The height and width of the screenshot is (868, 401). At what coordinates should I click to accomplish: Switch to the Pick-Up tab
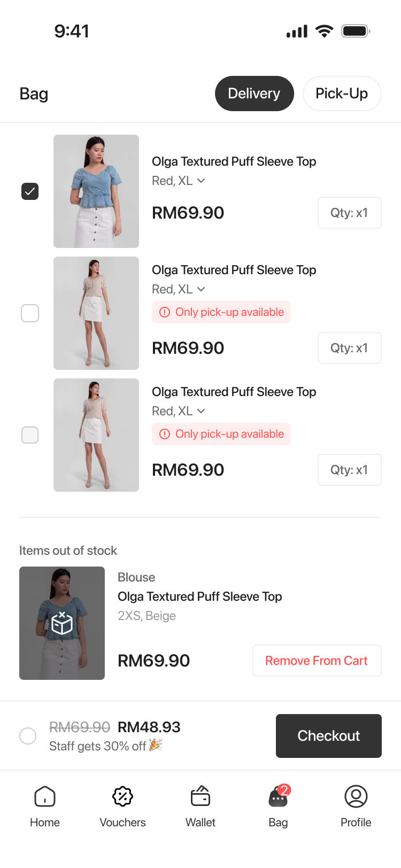pos(342,94)
